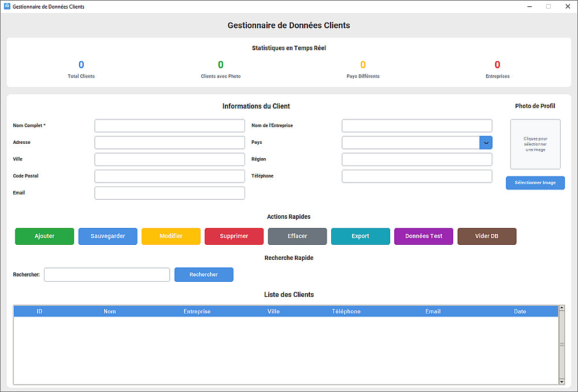Screen dimensions: 578x392
Task: Focus the Rechercher search input box
Action: [x=107, y=275]
